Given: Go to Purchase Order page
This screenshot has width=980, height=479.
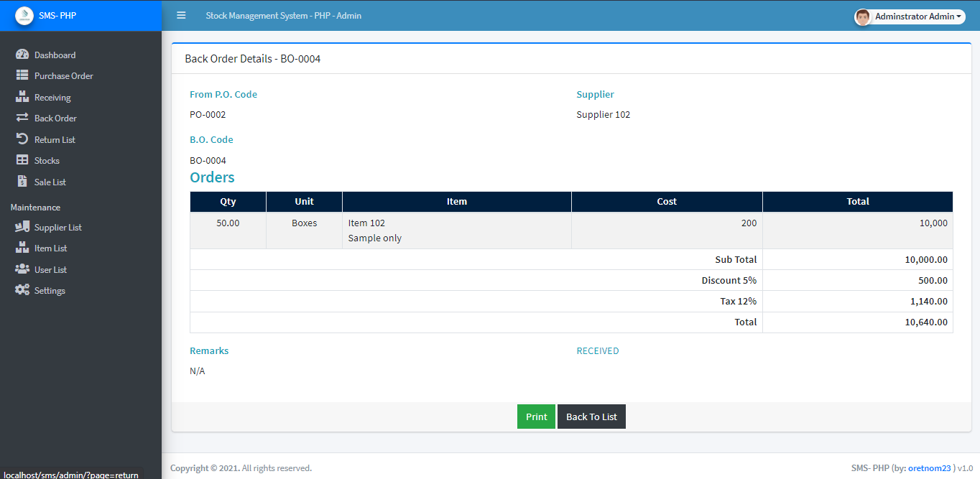Looking at the screenshot, I should 80,75.
